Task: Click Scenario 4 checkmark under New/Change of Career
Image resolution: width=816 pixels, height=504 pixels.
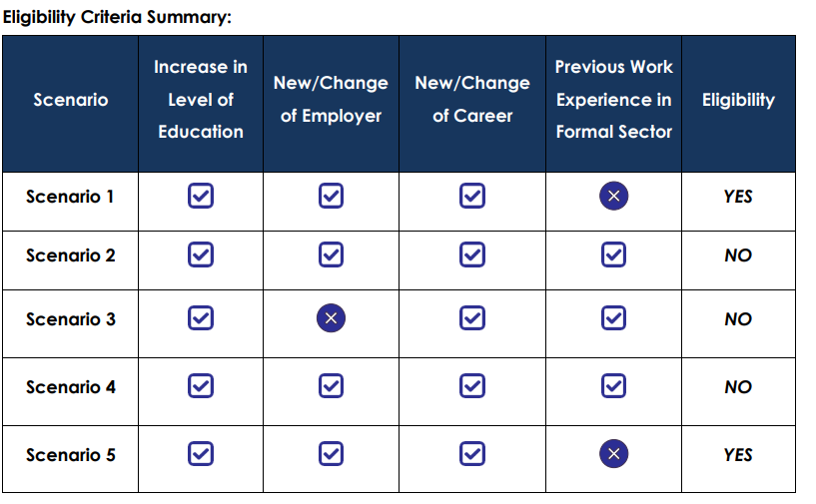Action: tap(472, 386)
